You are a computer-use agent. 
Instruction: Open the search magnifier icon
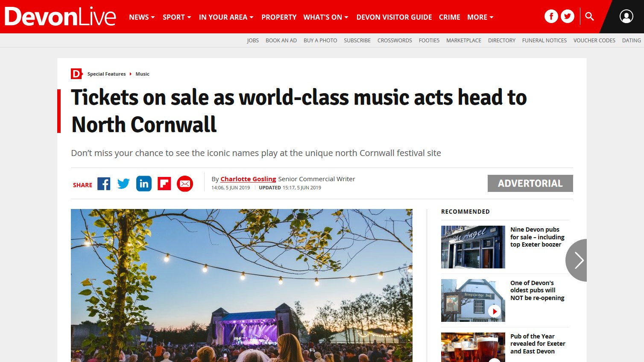590,17
